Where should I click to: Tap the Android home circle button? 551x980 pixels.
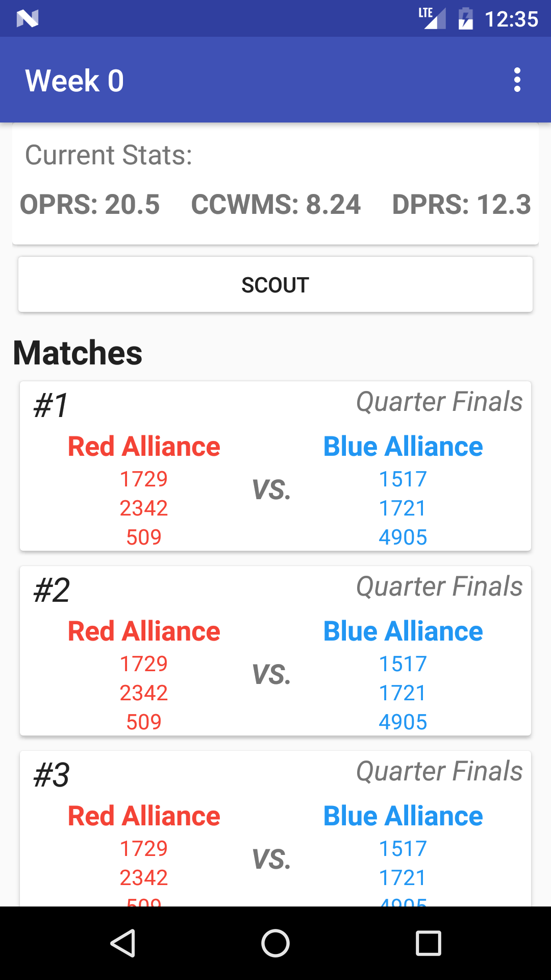[x=275, y=943]
